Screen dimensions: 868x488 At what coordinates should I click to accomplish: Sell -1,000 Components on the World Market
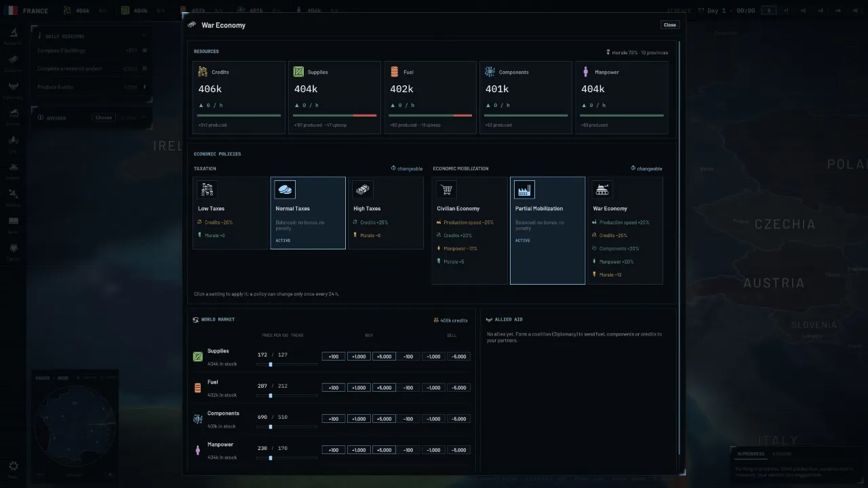(433, 419)
